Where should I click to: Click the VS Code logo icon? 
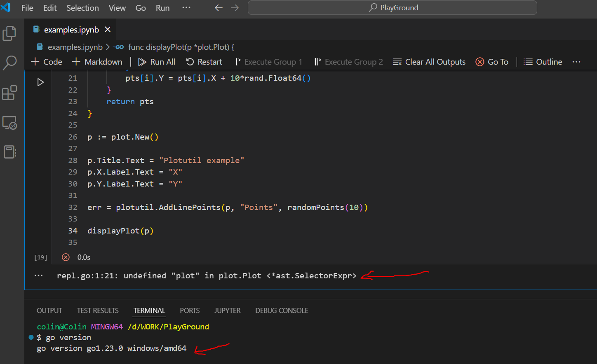6,8
